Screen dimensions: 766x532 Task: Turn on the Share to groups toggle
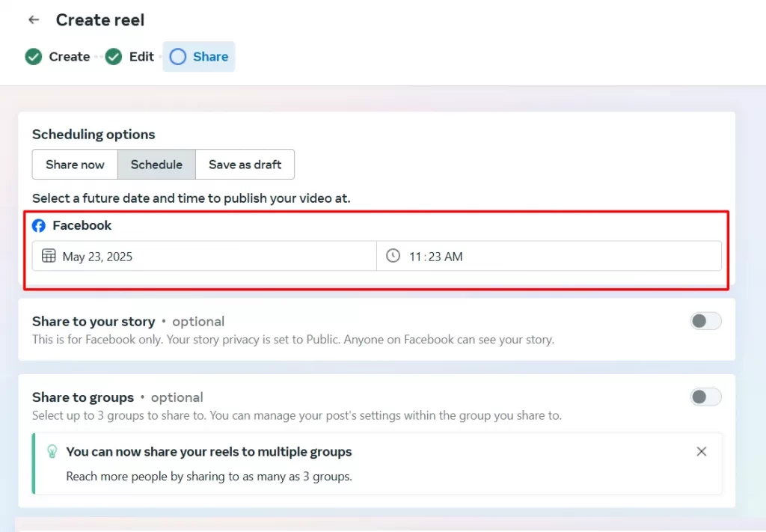click(x=705, y=397)
